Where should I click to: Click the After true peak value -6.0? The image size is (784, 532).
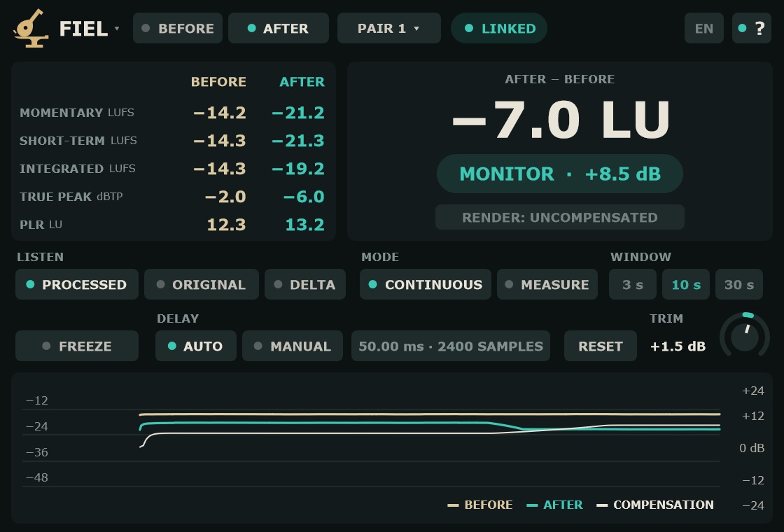[304, 197]
